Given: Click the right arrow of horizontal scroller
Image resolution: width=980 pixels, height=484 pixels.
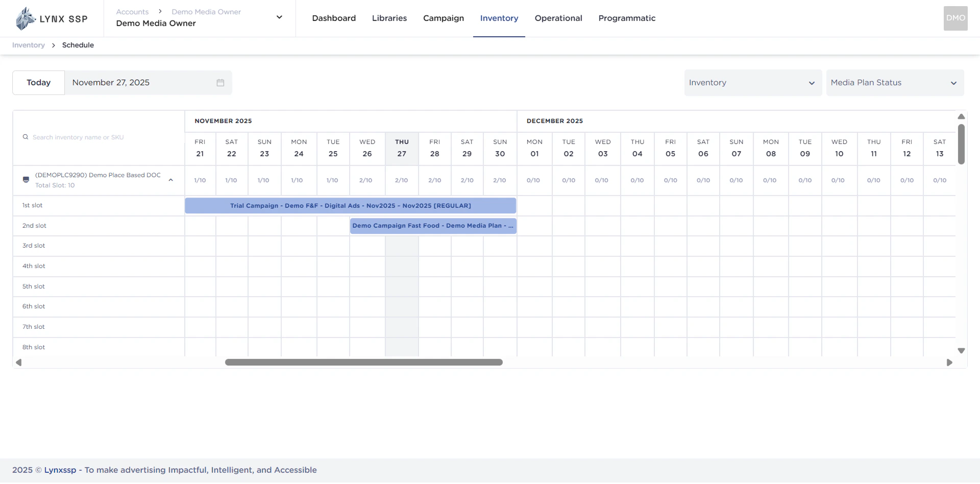Looking at the screenshot, I should click(950, 362).
